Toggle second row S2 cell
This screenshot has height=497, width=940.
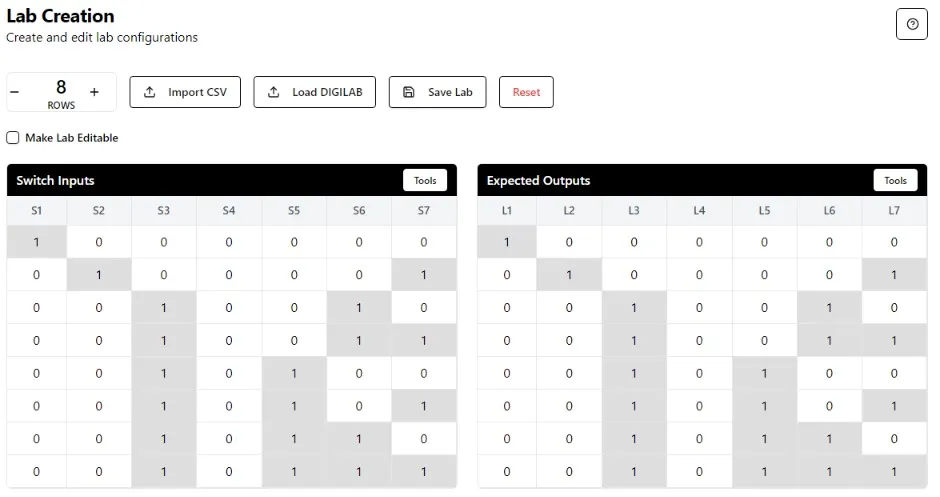click(x=99, y=275)
